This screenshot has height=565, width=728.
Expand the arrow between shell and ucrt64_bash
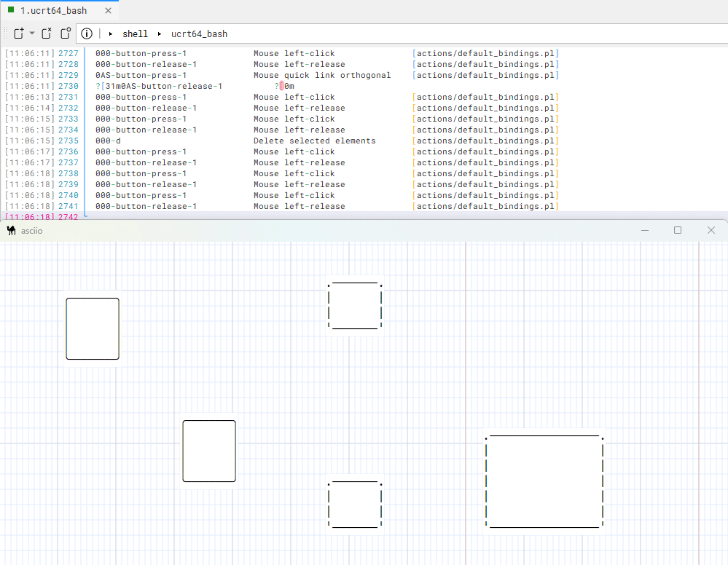(x=159, y=33)
